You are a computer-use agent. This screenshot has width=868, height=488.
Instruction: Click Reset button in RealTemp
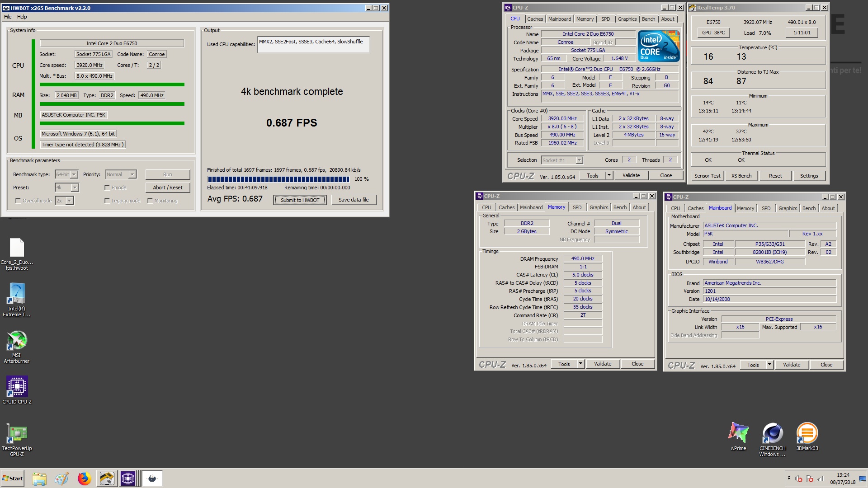pos(775,176)
